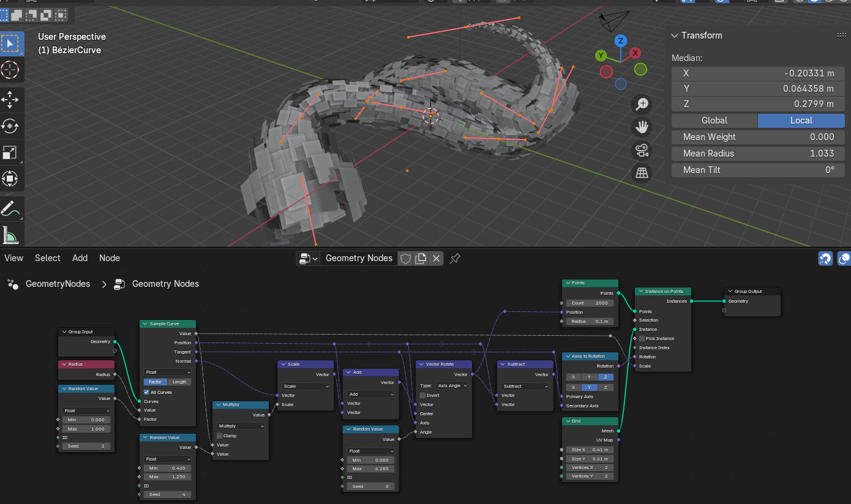Image resolution: width=851 pixels, height=504 pixels.
Task: Click the hand pan-view icon
Action: coord(642,127)
